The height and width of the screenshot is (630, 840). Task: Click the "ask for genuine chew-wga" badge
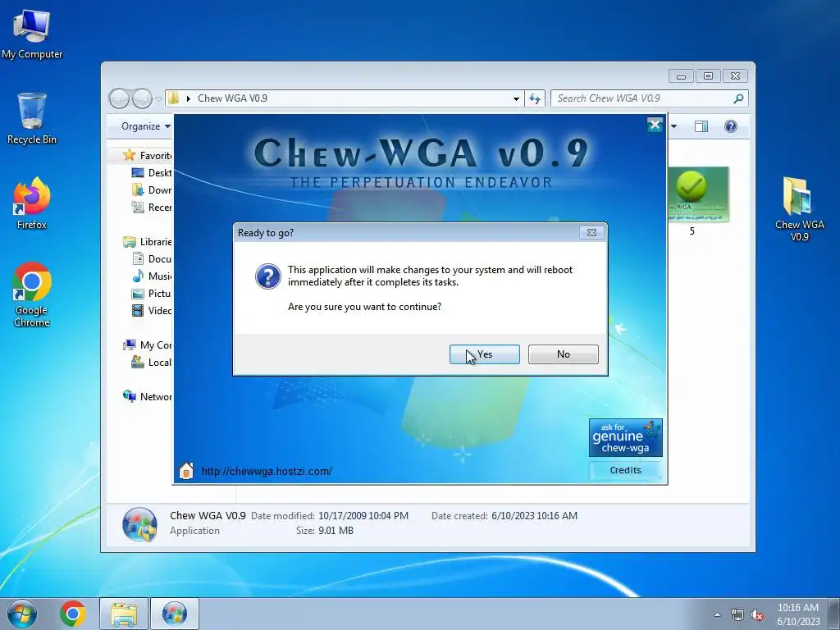click(625, 438)
